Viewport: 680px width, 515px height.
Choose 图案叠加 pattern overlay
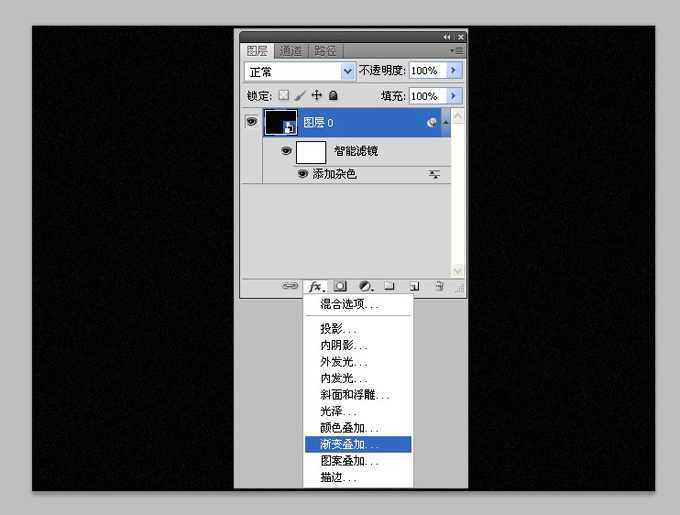358,461
